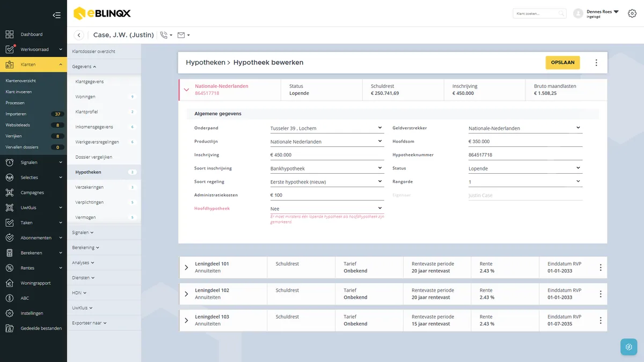Viewport: 644px width, 362px height.
Task: Click the Klant zoeken search field
Action: [539, 13]
